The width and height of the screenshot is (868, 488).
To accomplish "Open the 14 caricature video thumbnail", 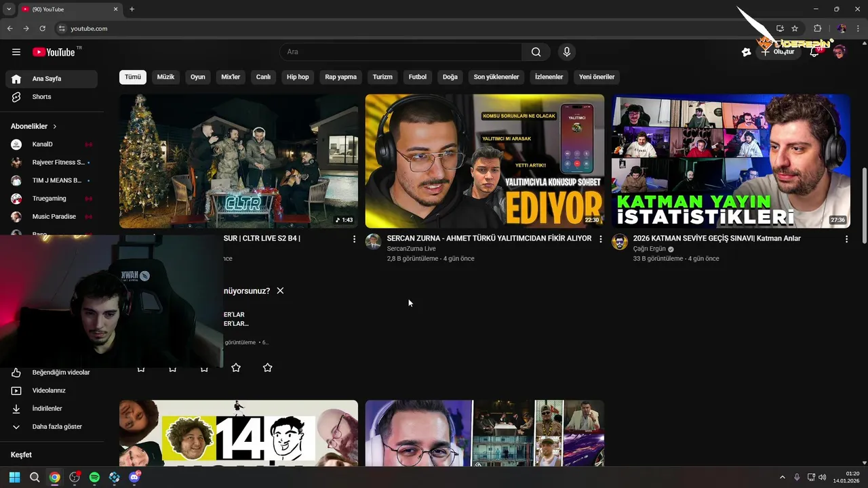I will 239,433.
